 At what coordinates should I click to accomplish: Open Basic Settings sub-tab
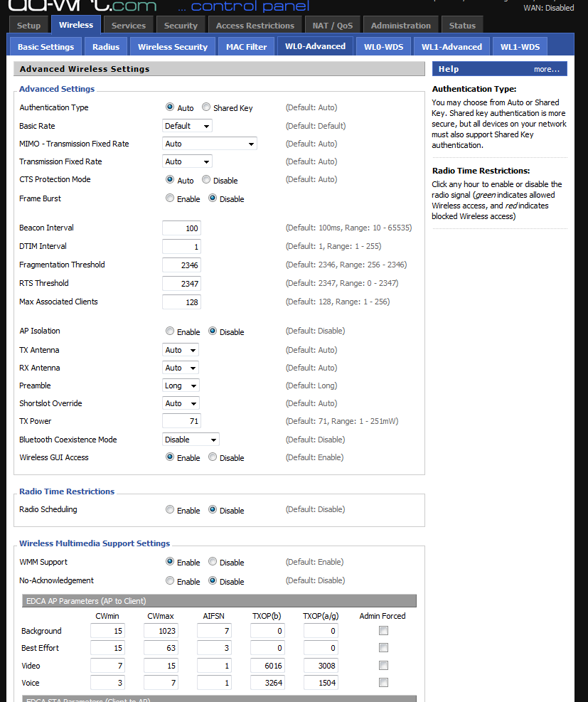(46, 46)
